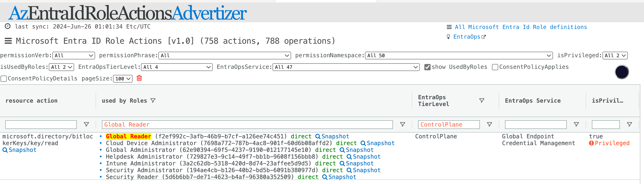The width and height of the screenshot is (644, 184).
Task: Click the highlighted Global Reader role name
Action: click(x=128, y=136)
